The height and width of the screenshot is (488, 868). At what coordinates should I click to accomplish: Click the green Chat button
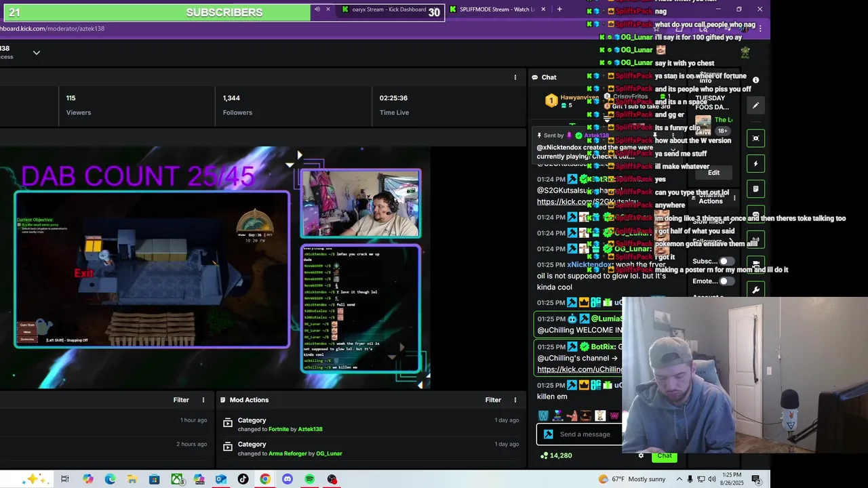[x=665, y=455]
